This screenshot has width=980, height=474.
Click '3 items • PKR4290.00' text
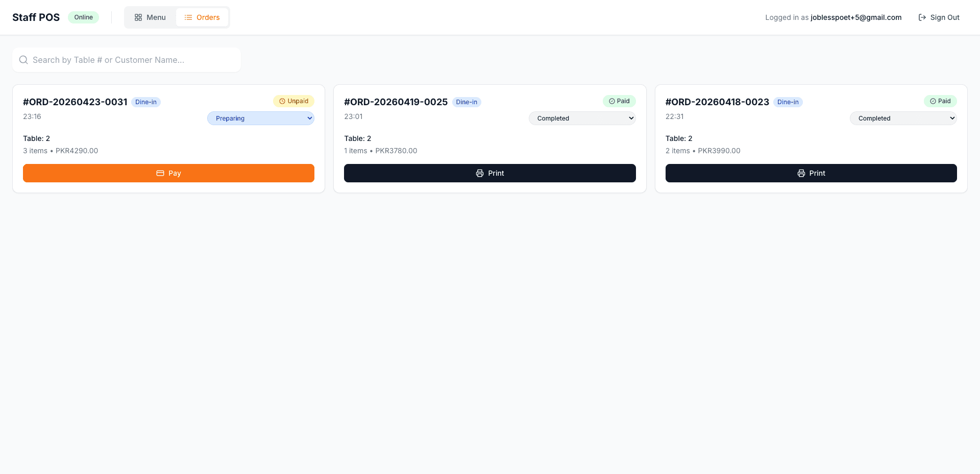[x=60, y=151]
